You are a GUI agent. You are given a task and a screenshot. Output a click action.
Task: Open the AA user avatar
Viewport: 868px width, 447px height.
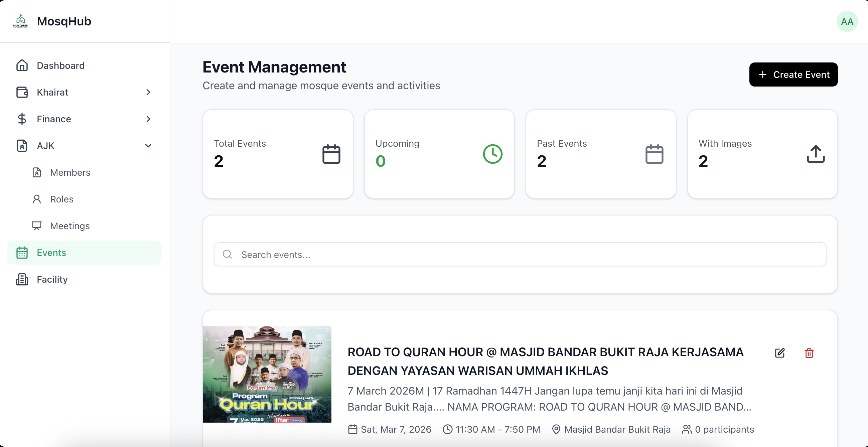(847, 22)
